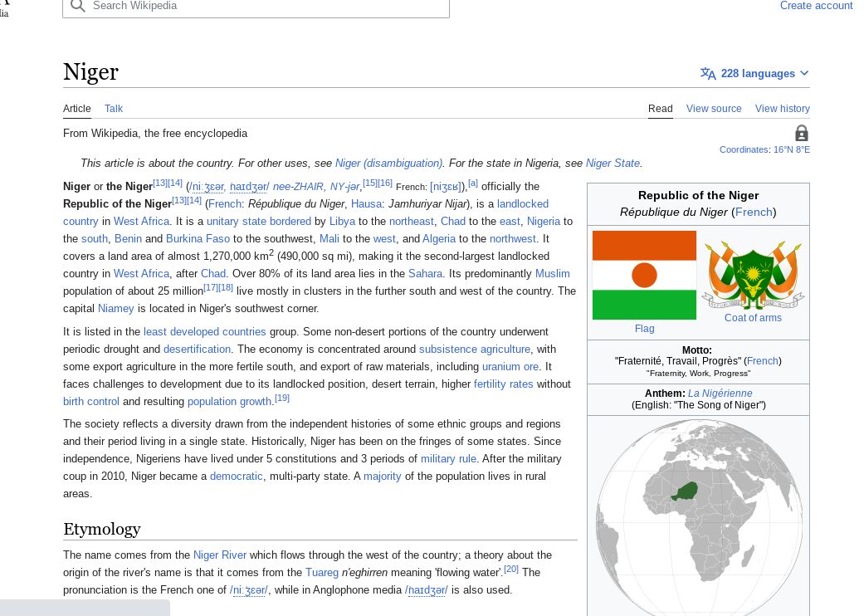Screen dimensions: 864x616
Task: Open the Niamey capital link
Action: [115, 309]
